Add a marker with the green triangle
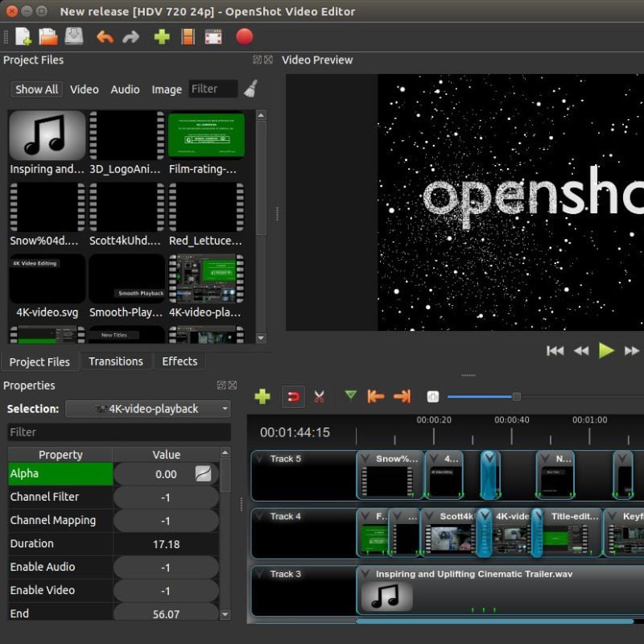Screen dimensions: 644x644 [x=350, y=395]
